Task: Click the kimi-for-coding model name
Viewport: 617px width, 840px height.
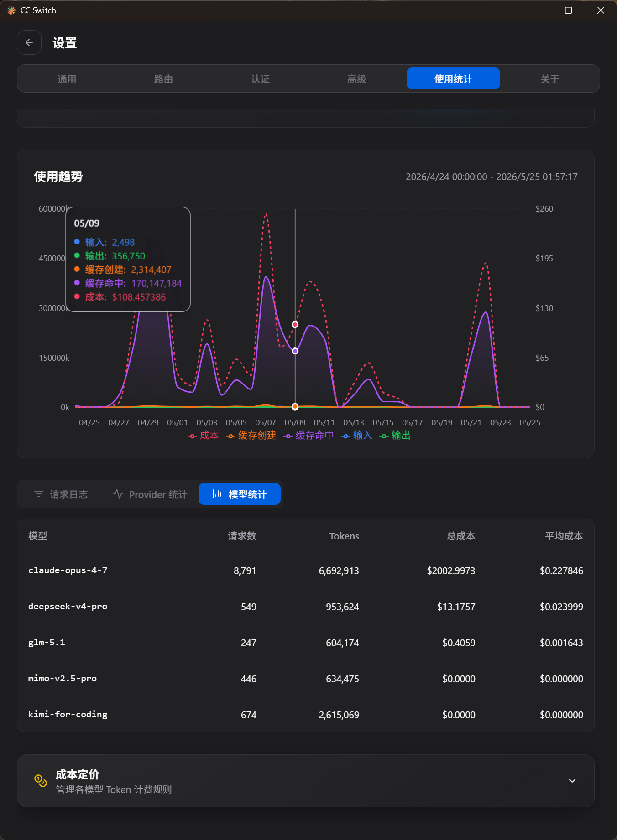Action: click(x=68, y=714)
